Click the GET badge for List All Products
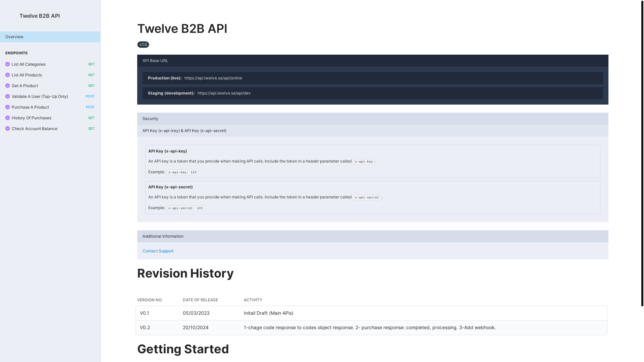This screenshot has height=362, width=644. click(91, 75)
